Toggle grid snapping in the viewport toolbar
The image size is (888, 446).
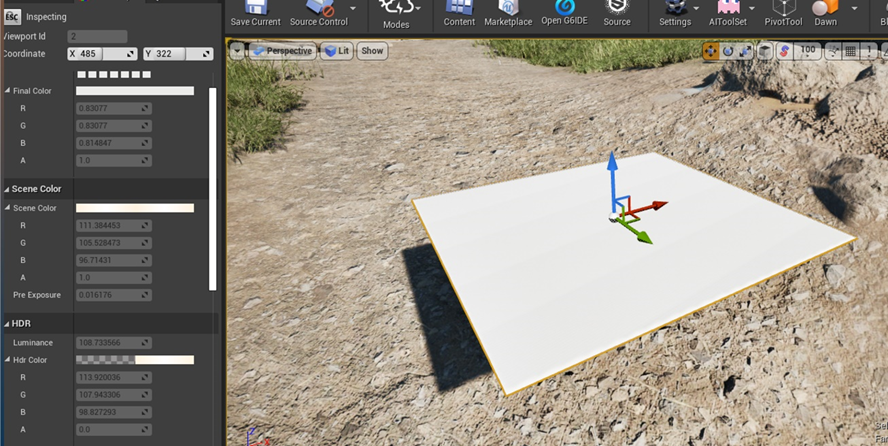click(x=850, y=51)
